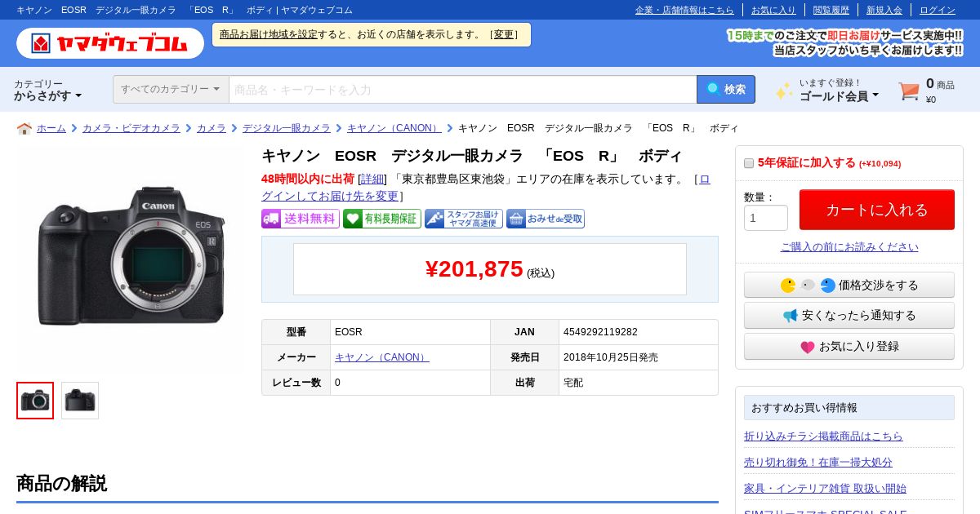Click the 商品お届け地域を設定 link

point(269,34)
